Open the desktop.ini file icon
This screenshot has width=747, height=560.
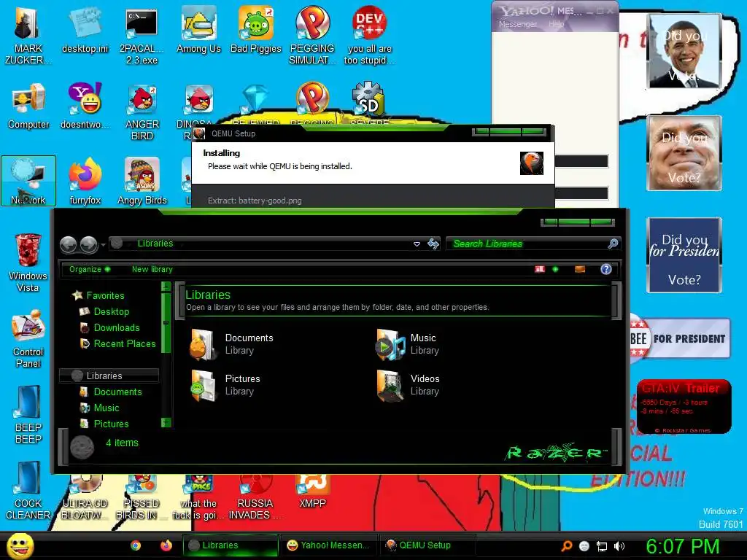(85, 29)
